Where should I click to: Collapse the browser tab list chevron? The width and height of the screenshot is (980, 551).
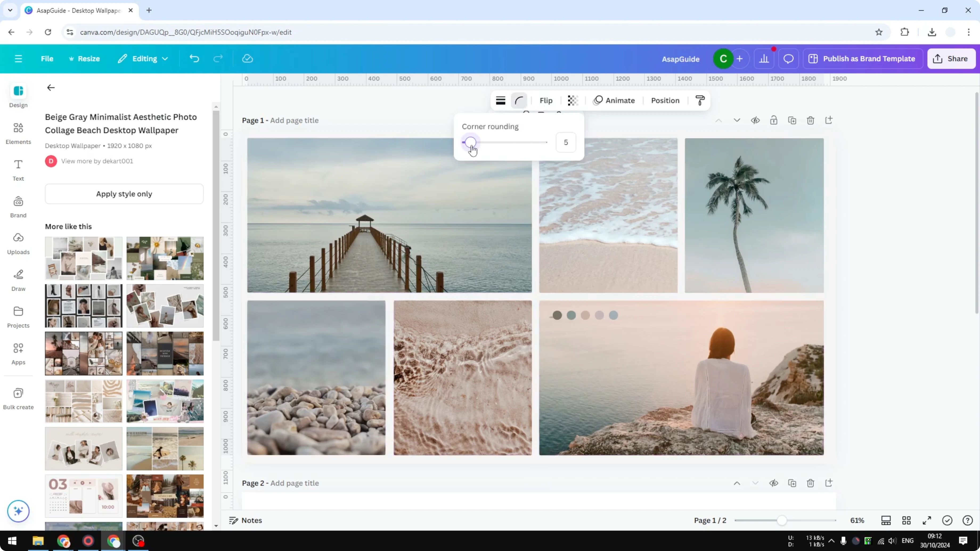coord(10,10)
